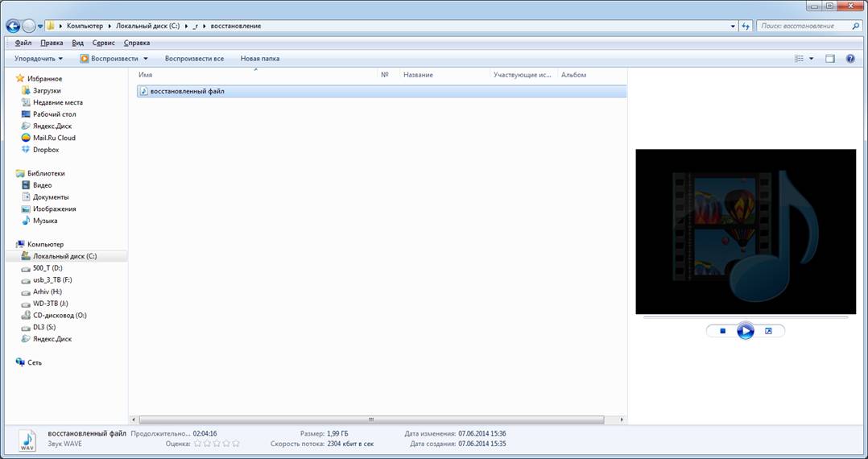Open the recent locations dropdown arrow
Screen dimensions: 868x459
tap(40, 27)
